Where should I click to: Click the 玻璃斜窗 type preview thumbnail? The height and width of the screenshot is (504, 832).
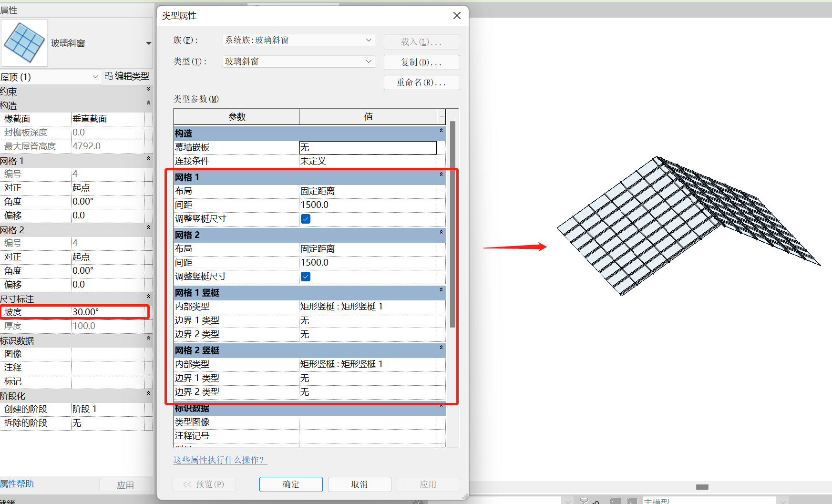(24, 43)
